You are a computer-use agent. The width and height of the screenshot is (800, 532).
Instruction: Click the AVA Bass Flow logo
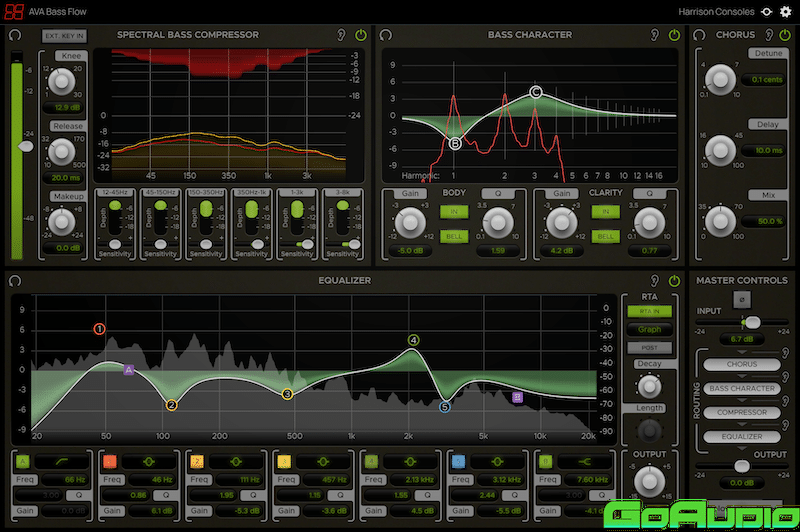coord(14,11)
